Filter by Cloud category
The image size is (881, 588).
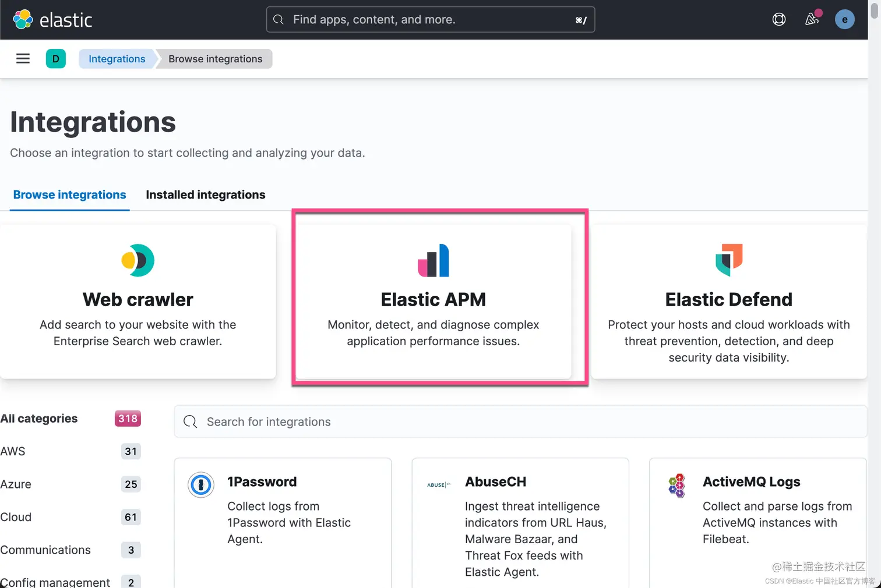click(16, 517)
